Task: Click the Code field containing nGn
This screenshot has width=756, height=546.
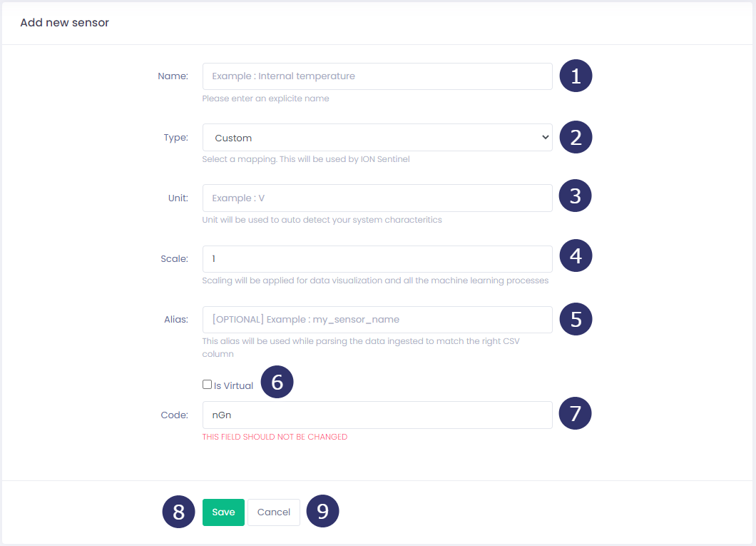Action: [x=377, y=415]
